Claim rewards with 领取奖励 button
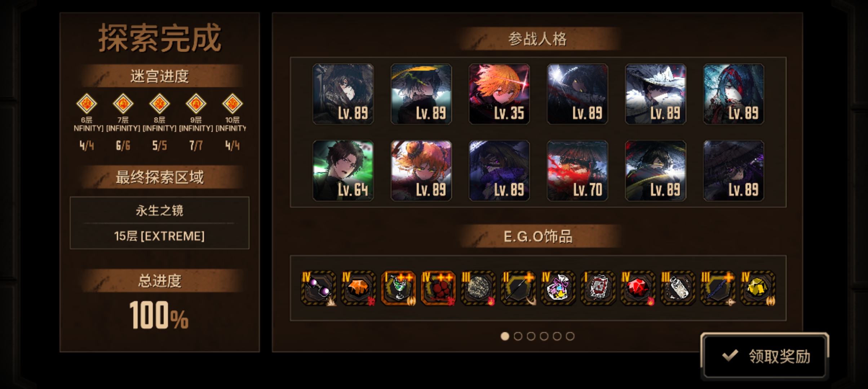The image size is (868, 389). (765, 356)
